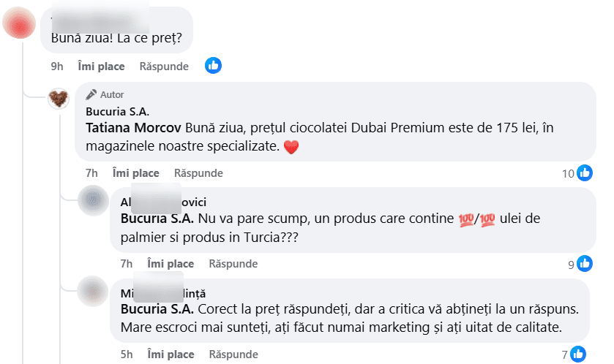Screen dimensions: 614x364
Task: Click the 9h timestamp on first comment
Action: [x=57, y=67]
